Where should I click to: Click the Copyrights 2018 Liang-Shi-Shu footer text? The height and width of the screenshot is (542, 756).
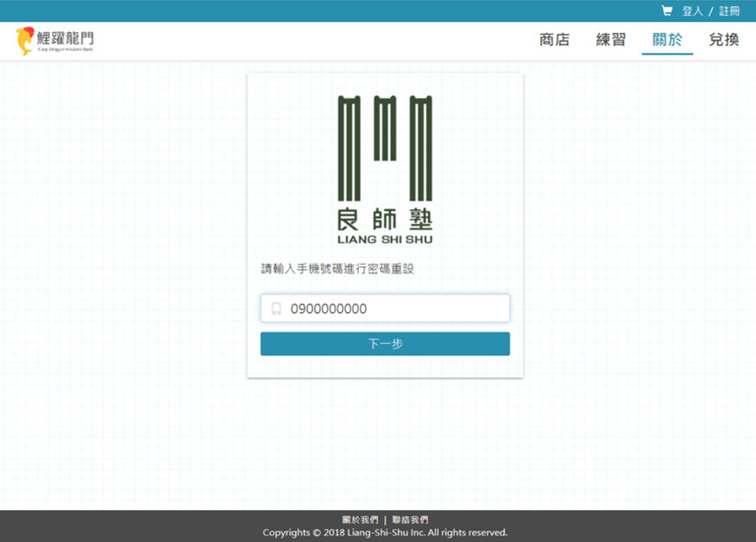[x=385, y=532]
